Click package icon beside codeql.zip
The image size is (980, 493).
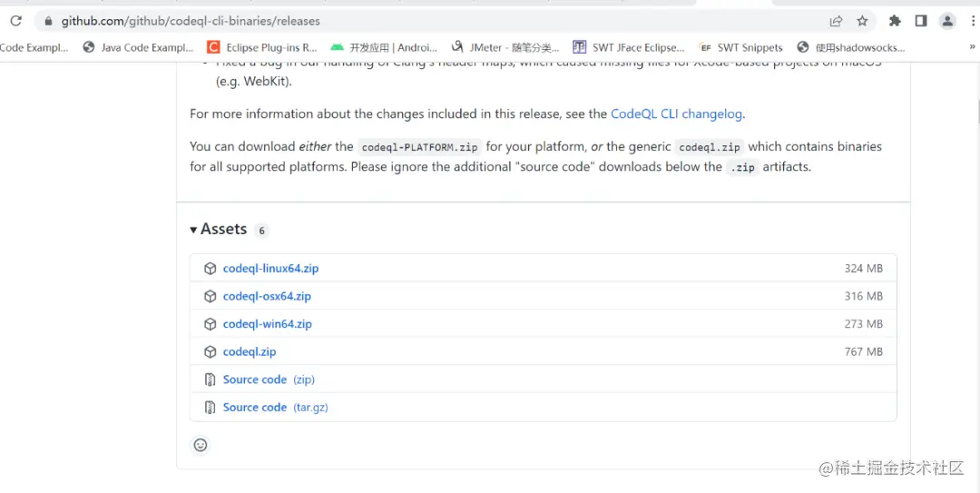tap(210, 351)
